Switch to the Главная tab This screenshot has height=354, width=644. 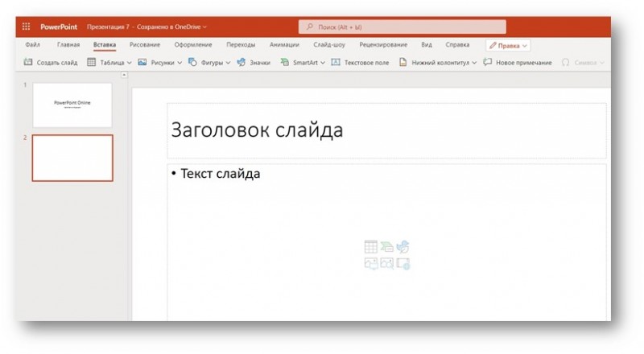coord(68,44)
